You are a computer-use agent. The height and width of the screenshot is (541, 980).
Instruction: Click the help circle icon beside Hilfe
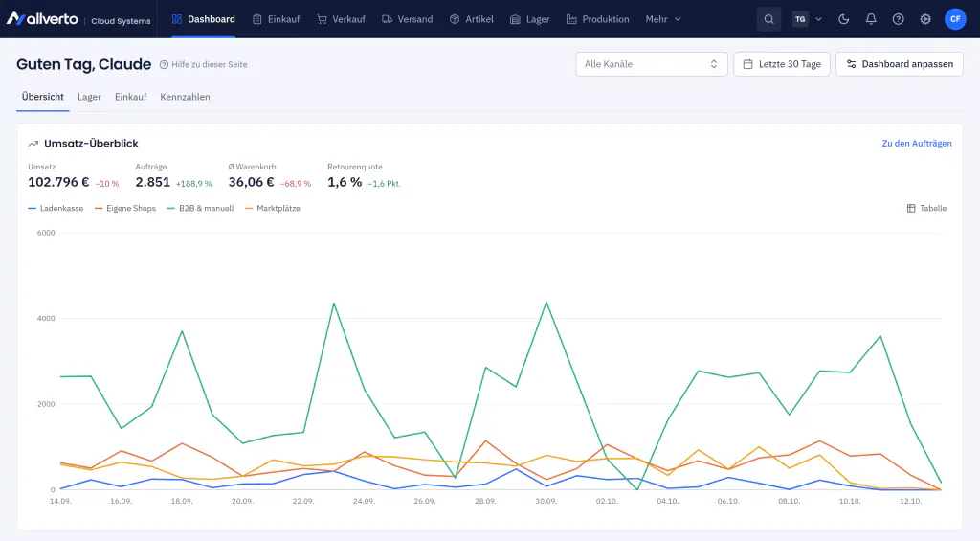coord(164,64)
